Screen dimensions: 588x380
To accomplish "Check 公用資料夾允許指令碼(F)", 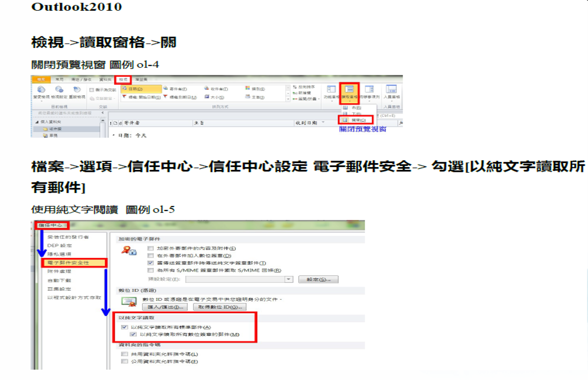I will point(124,362).
